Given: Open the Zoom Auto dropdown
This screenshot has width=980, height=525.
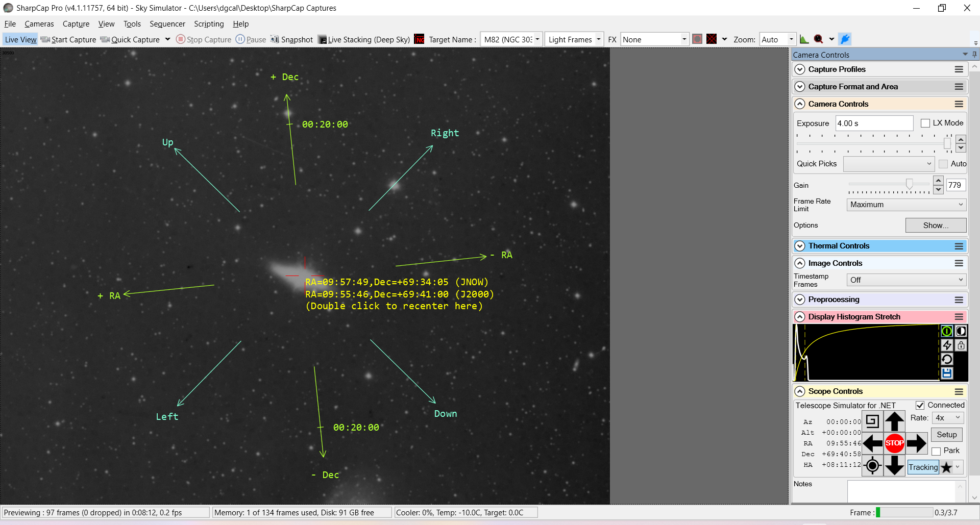Looking at the screenshot, I should click(x=777, y=39).
